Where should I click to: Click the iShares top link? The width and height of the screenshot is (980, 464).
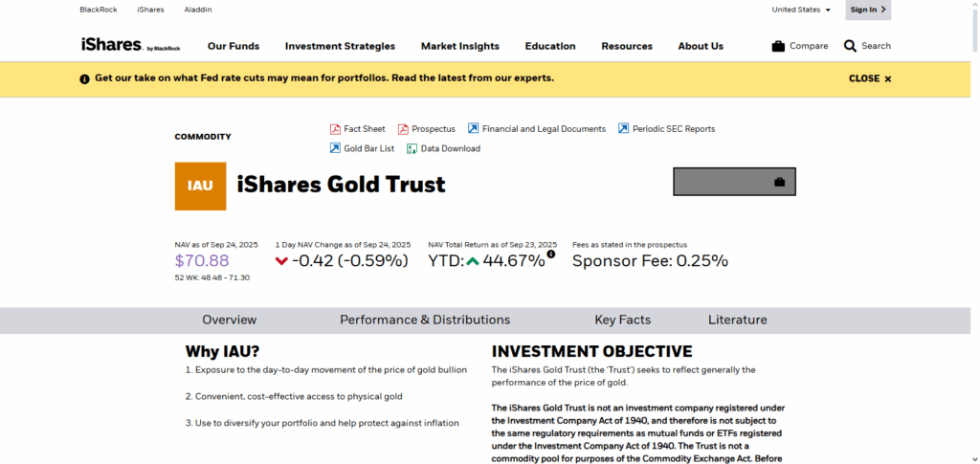tap(150, 10)
